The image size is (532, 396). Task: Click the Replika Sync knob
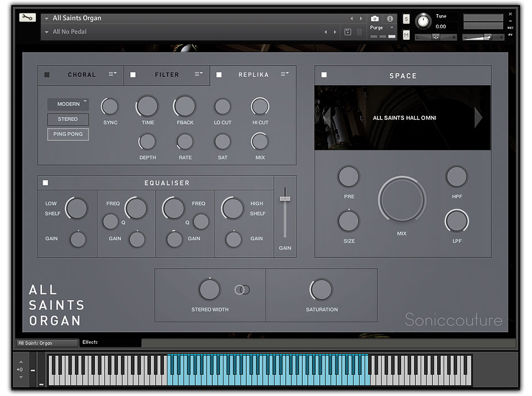click(x=110, y=106)
